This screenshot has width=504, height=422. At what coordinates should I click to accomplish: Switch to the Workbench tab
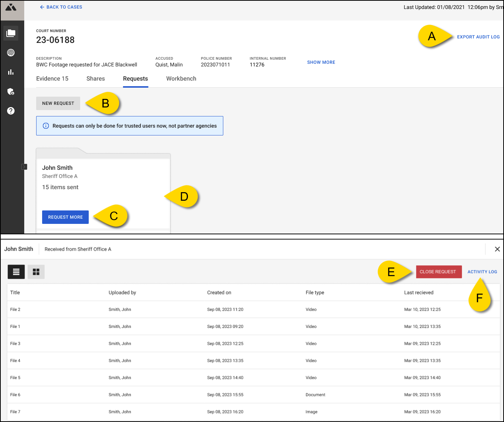click(181, 79)
